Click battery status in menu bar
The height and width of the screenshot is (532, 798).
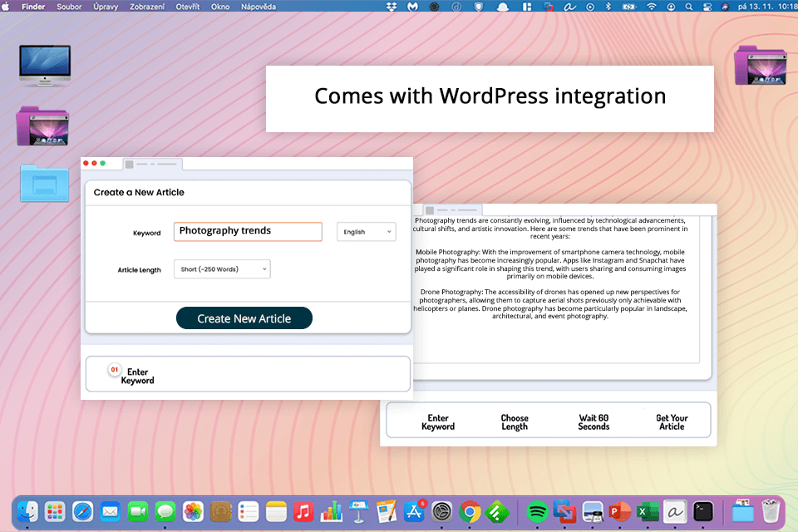629,7
